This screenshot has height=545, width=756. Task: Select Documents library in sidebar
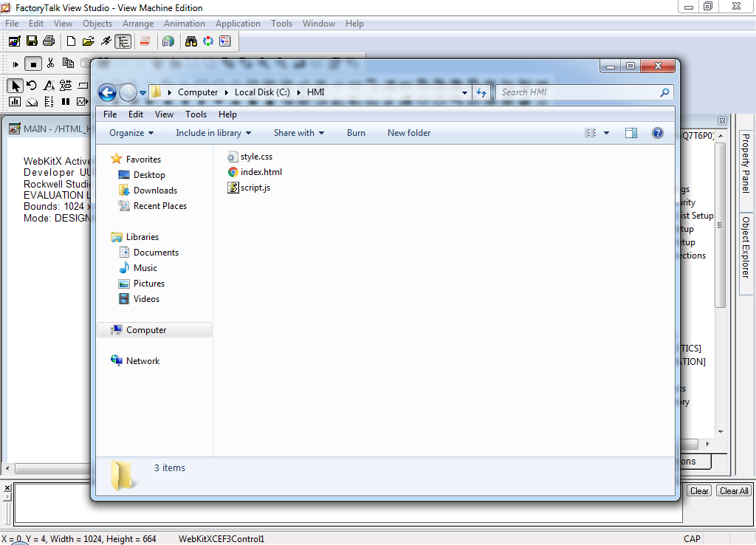tap(148, 253)
